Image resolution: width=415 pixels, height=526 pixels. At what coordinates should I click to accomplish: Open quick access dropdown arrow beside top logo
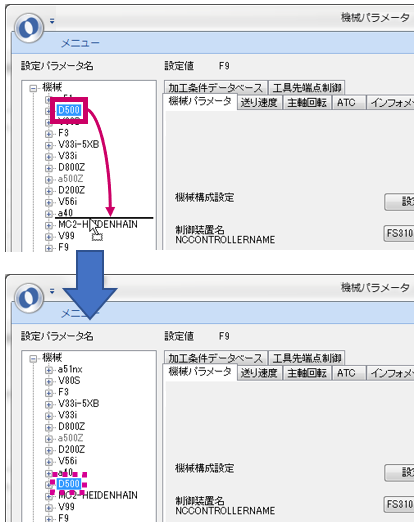click(52, 21)
